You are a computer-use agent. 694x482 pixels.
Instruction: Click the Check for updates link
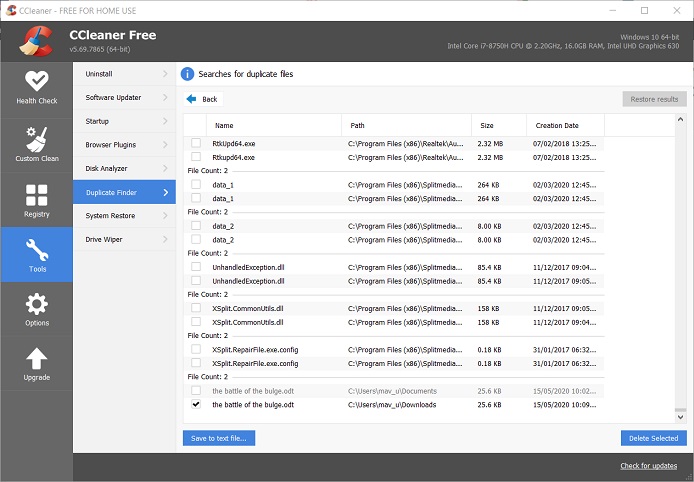[x=648, y=466]
